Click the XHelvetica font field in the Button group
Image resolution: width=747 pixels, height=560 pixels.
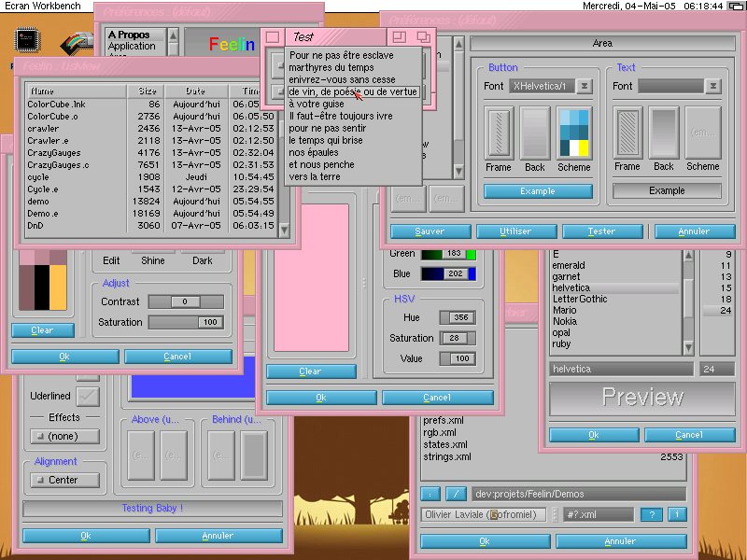tap(543, 86)
